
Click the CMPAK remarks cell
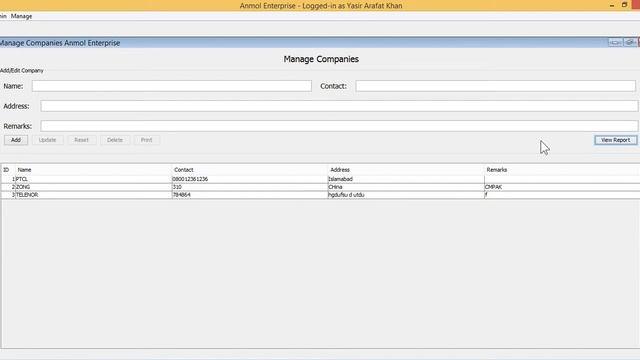562,187
